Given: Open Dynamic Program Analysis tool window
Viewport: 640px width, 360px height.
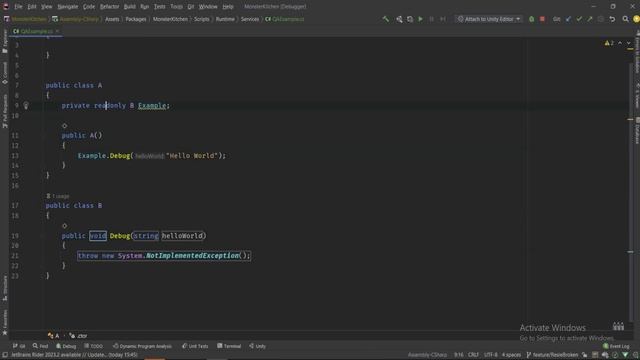Looking at the screenshot, I should [142, 346].
